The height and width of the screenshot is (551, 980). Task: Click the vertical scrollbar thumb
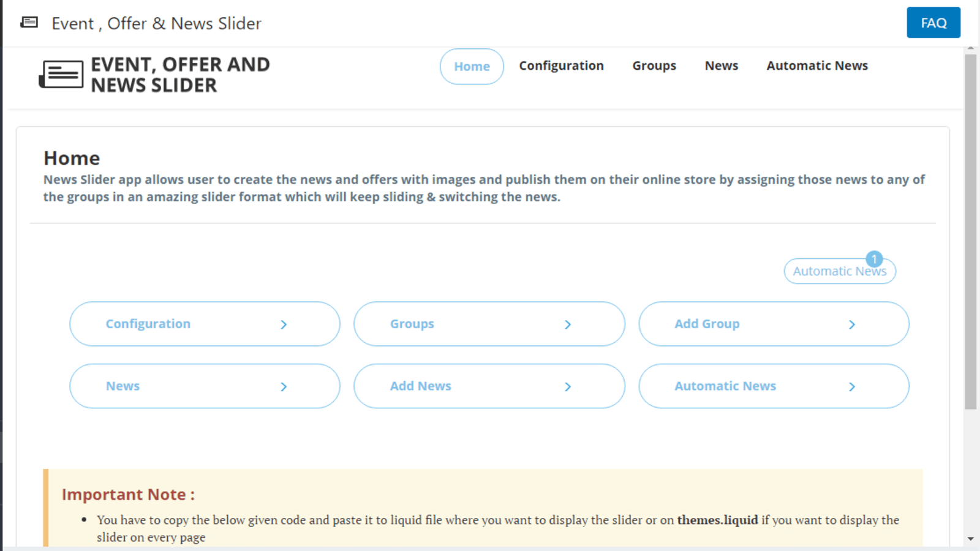970,231
